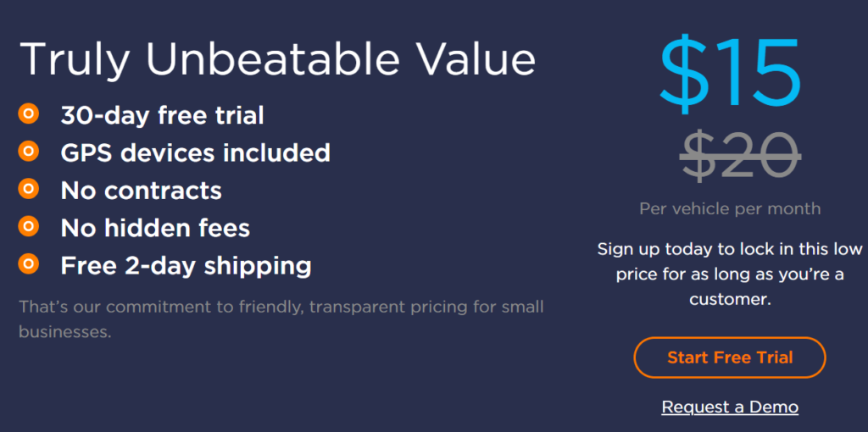
Task: Click the word customer under the price
Action: pos(730,300)
